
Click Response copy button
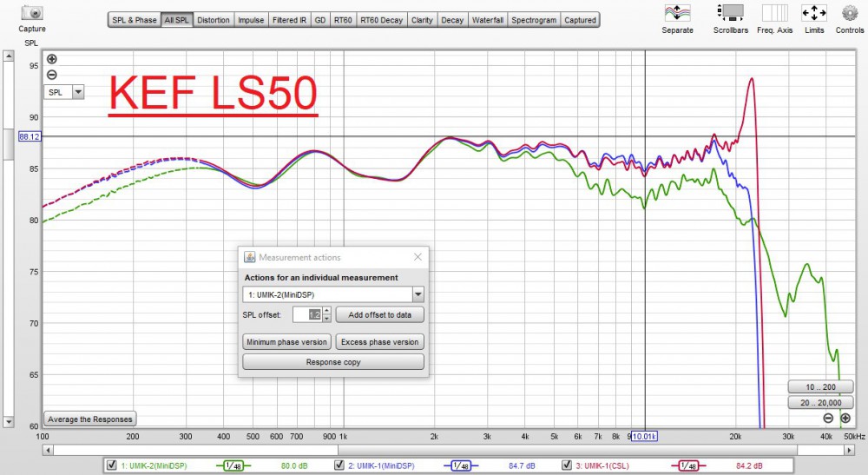(333, 361)
